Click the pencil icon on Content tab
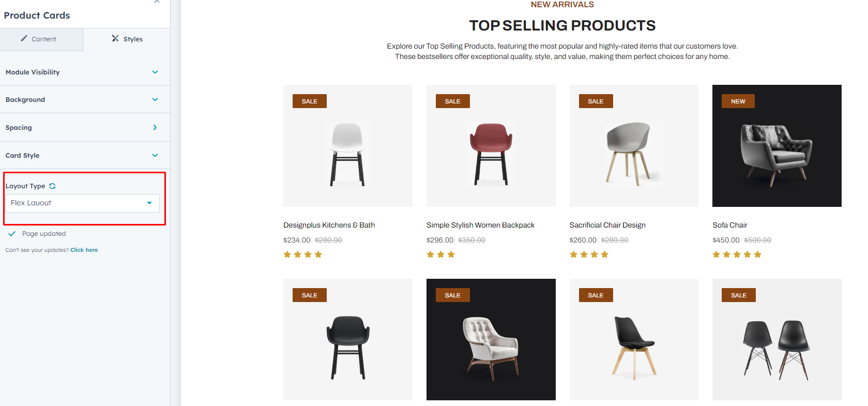The height and width of the screenshot is (406, 868). (x=24, y=39)
